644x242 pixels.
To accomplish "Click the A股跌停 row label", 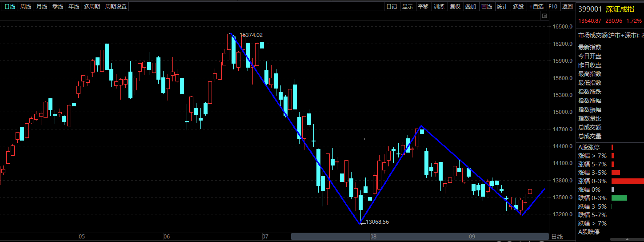I will click(589, 232).
